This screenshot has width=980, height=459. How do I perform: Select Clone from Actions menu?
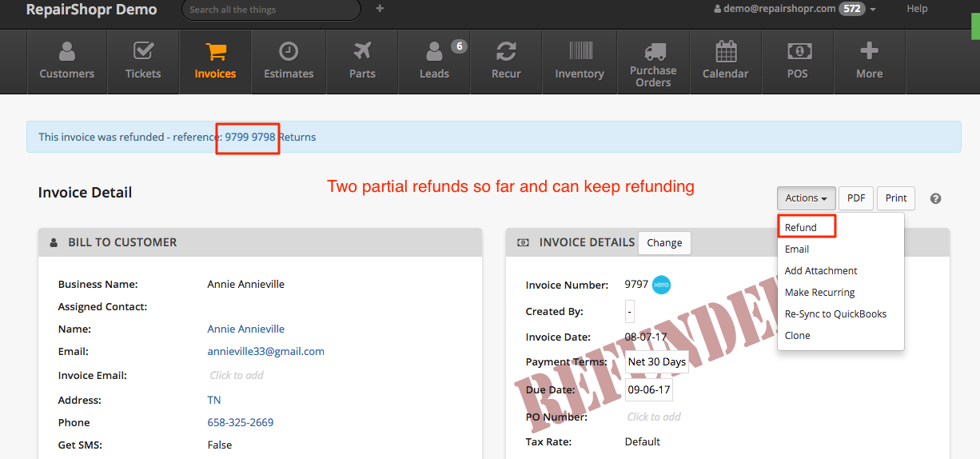[798, 335]
